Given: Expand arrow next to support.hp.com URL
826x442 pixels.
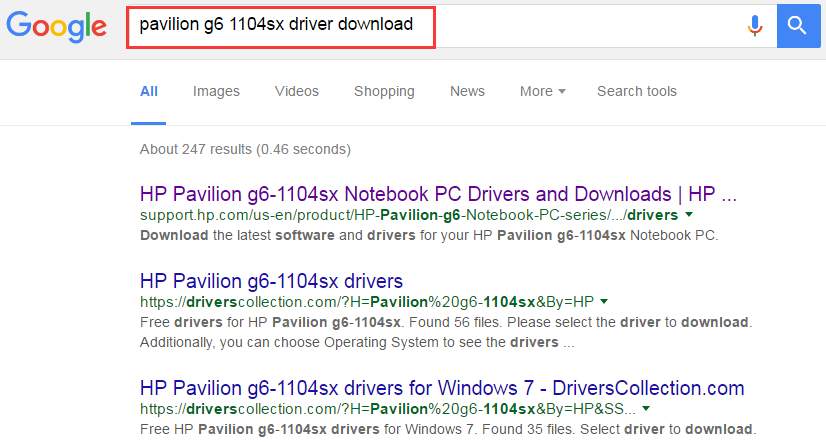Looking at the screenshot, I should coord(689,214).
